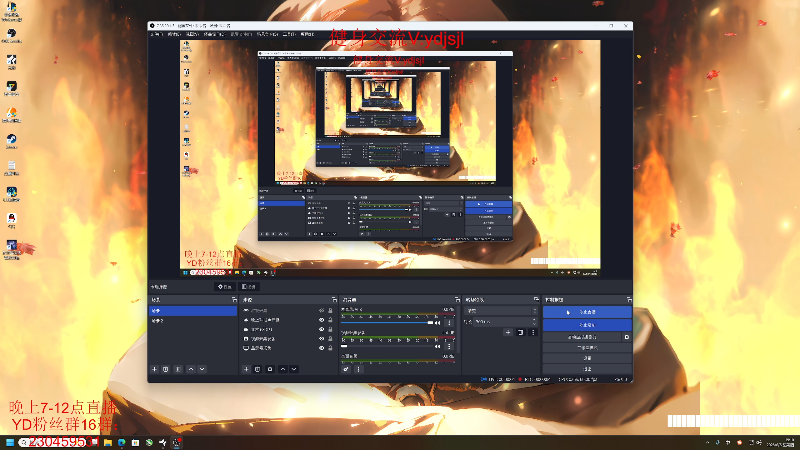Adjust the first mixer channel's blue volume slider
Viewport: 800px width, 450px height.
(387, 323)
